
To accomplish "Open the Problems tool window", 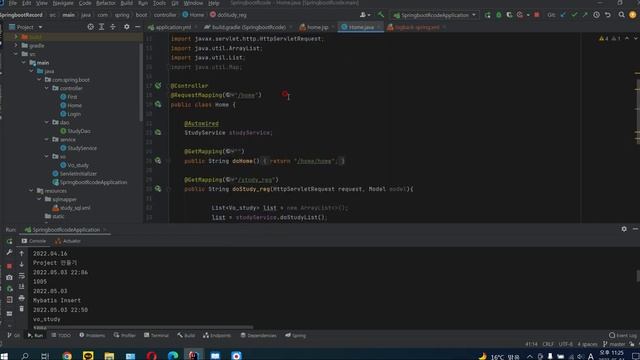I will (x=92, y=335).
